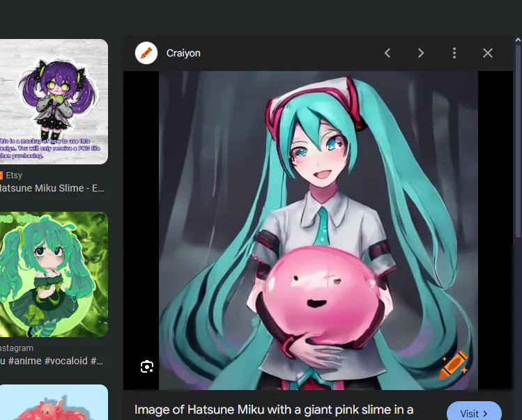Viewport: 522px width, 420px height.
Task: Click the Instagram source label
Action: pos(17,348)
